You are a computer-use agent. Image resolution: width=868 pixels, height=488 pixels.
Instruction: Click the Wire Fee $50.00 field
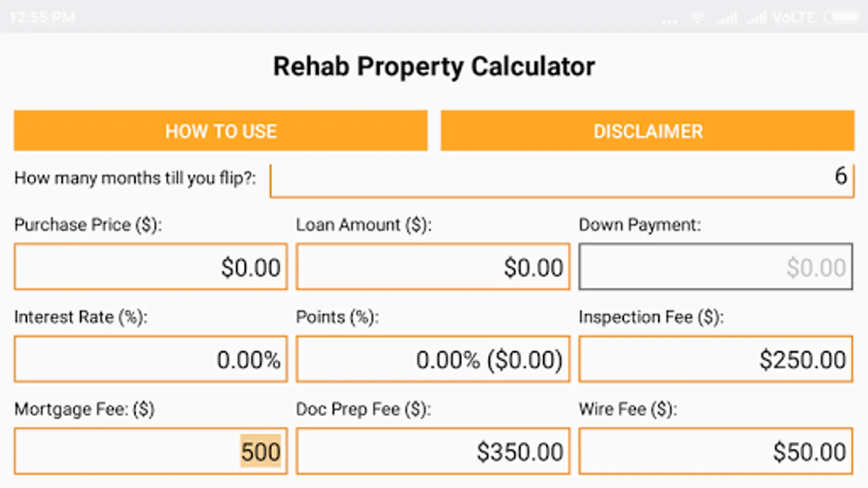715,451
